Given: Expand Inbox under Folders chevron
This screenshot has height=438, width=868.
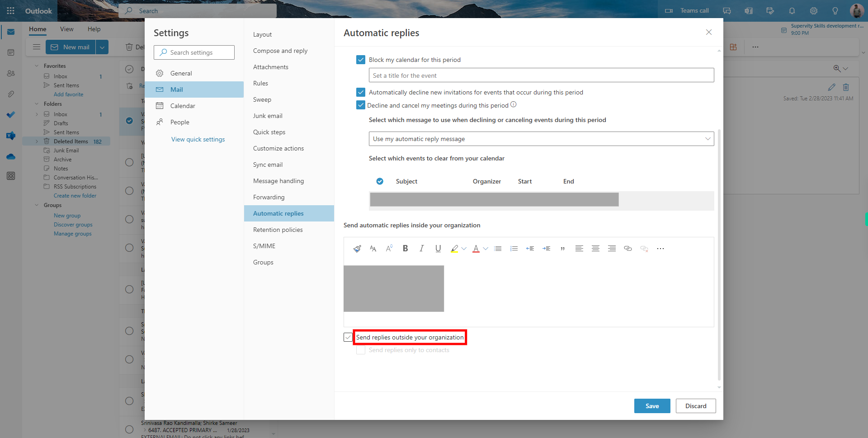Looking at the screenshot, I should click(37, 114).
